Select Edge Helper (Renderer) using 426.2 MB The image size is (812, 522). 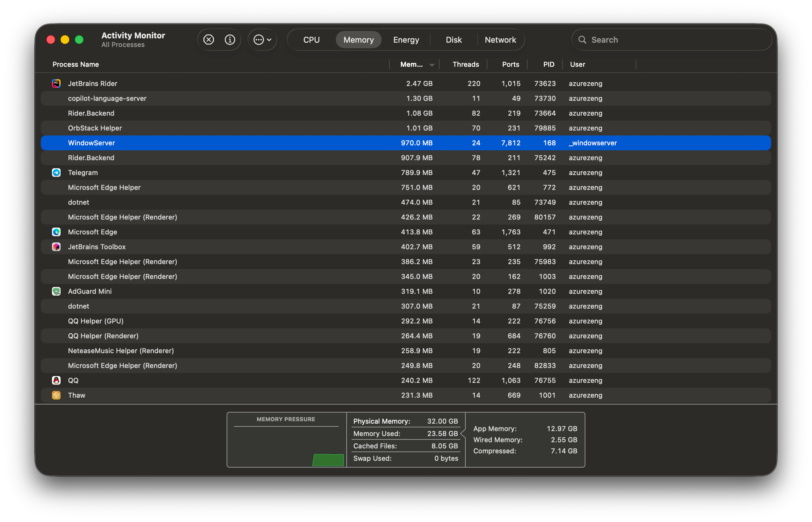406,217
